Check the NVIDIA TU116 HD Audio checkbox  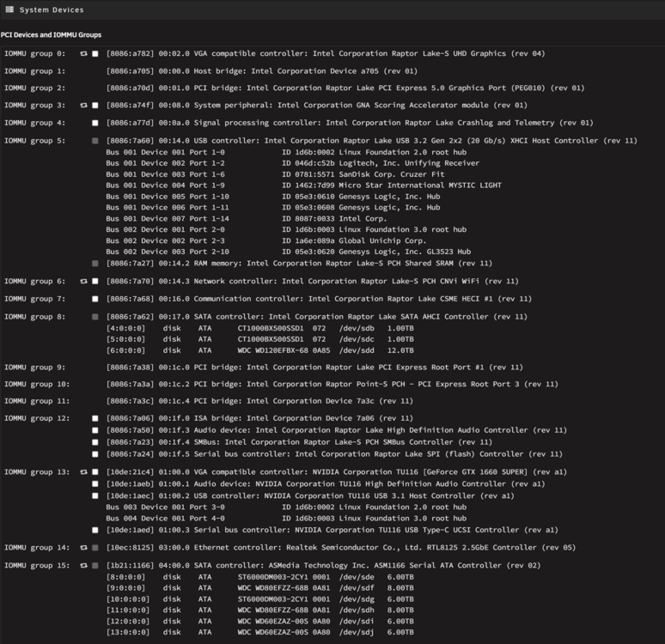(95, 483)
